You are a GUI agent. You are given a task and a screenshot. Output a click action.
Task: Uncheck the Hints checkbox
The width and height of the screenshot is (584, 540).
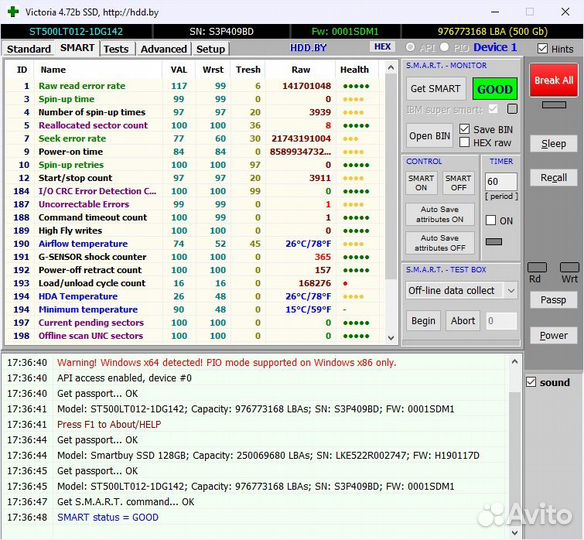click(x=543, y=48)
